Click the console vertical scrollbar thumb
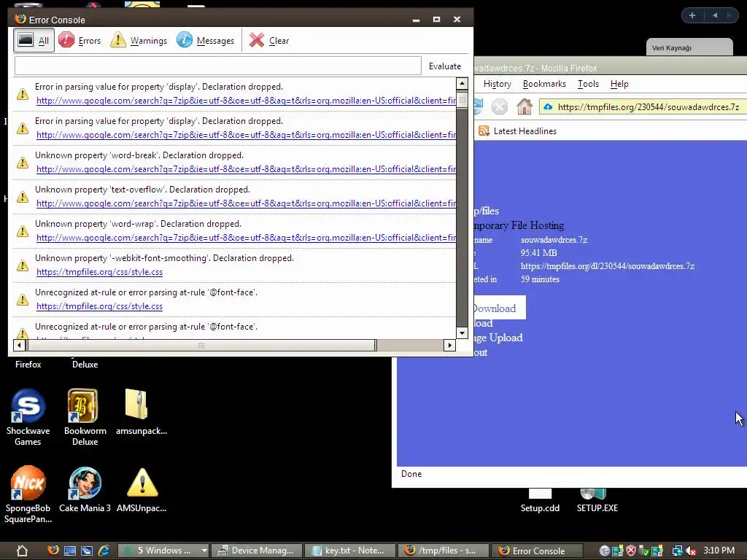 pos(462,100)
